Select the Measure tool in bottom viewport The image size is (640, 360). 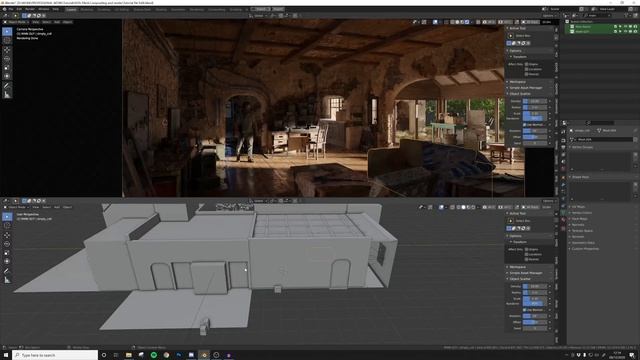(7, 280)
